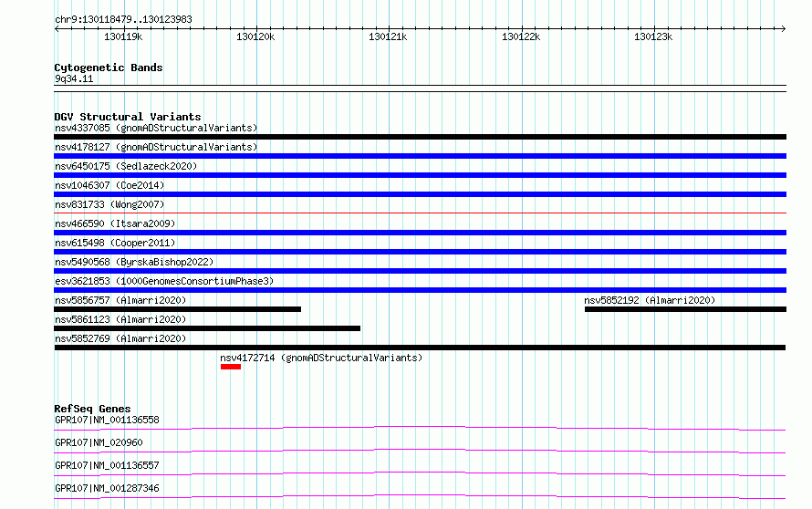812x509 pixels.
Task: Click the blue bar of nsv1046307
Action: [x=420, y=194]
